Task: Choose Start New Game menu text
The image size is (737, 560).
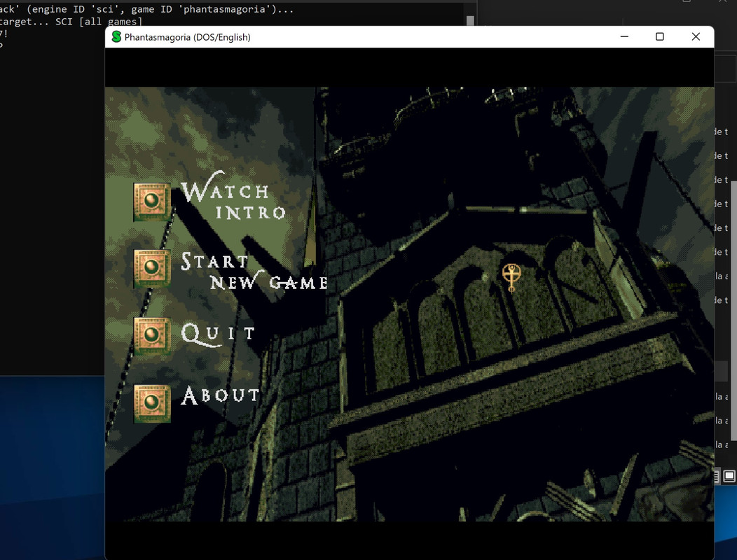Action: (x=254, y=272)
